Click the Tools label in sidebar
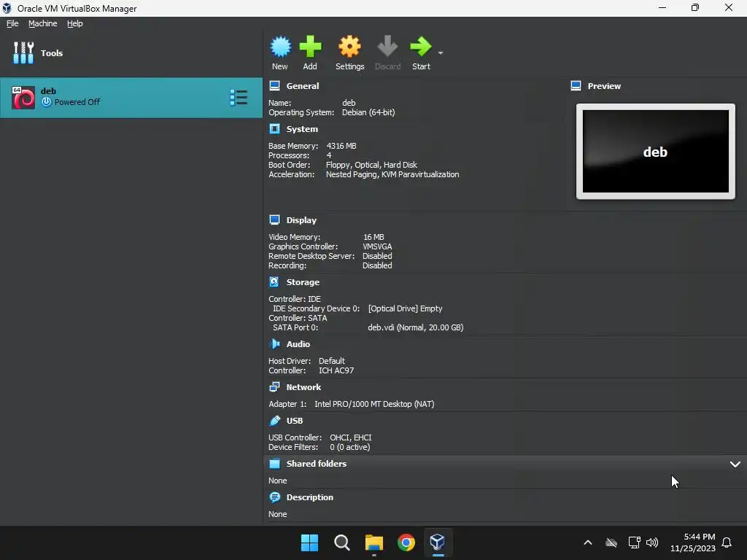The height and width of the screenshot is (560, 747). click(x=52, y=52)
